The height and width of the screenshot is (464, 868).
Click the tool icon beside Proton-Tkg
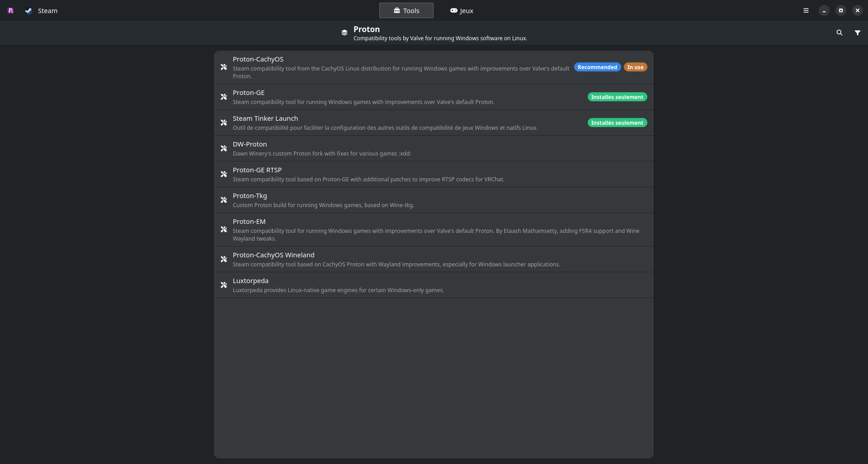point(224,200)
